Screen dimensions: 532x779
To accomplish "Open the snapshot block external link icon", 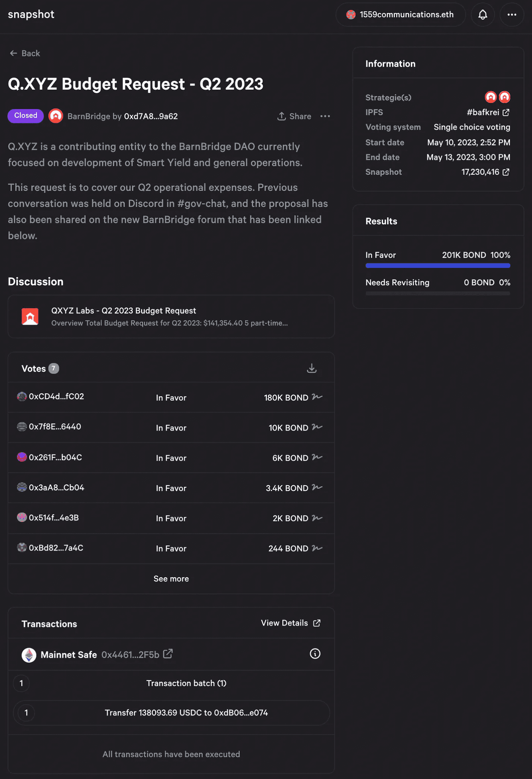I will tap(506, 172).
